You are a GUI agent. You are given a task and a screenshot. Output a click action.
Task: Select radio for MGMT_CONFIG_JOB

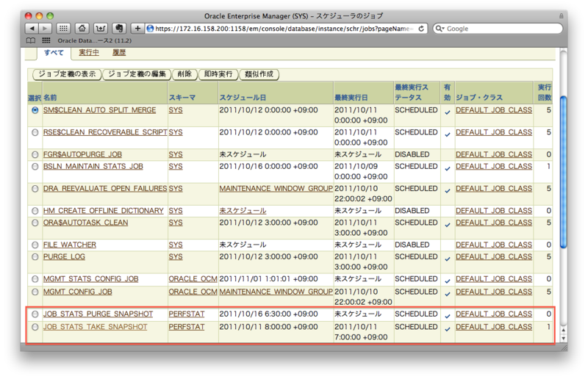pos(35,292)
